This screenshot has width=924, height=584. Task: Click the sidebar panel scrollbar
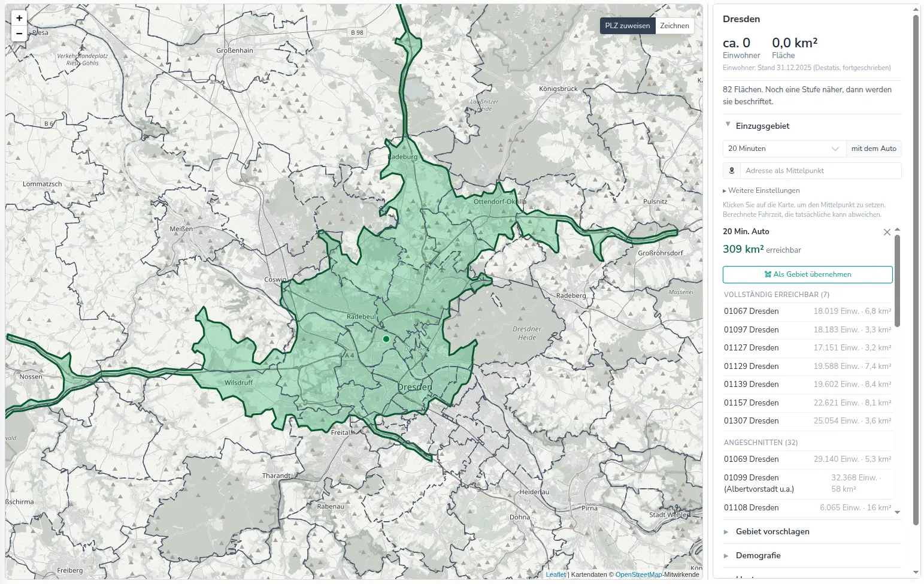pyautogui.click(x=916, y=270)
